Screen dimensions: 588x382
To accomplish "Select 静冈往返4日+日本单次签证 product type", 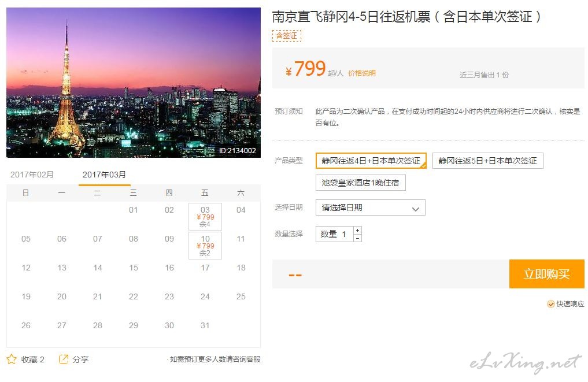I will pyautogui.click(x=371, y=161).
